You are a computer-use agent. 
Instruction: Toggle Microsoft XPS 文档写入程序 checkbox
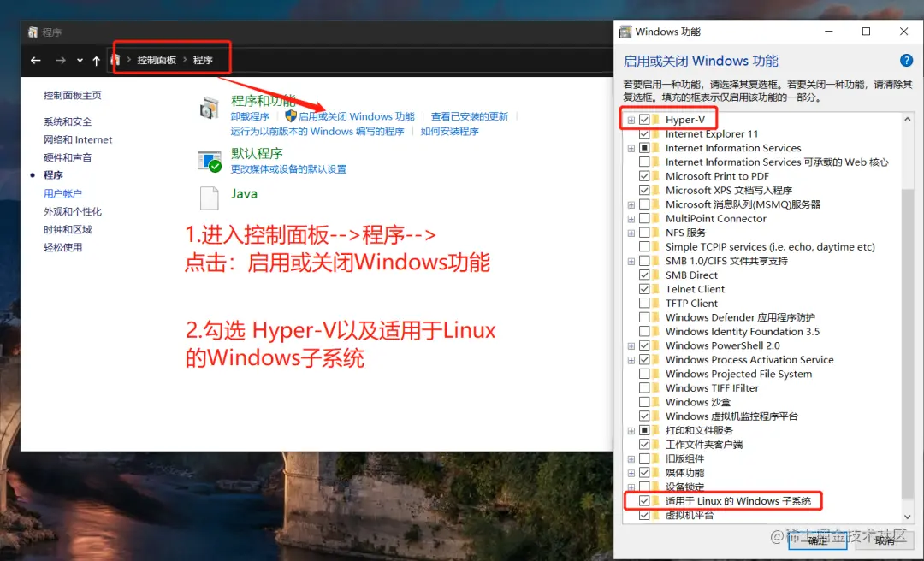[644, 191]
